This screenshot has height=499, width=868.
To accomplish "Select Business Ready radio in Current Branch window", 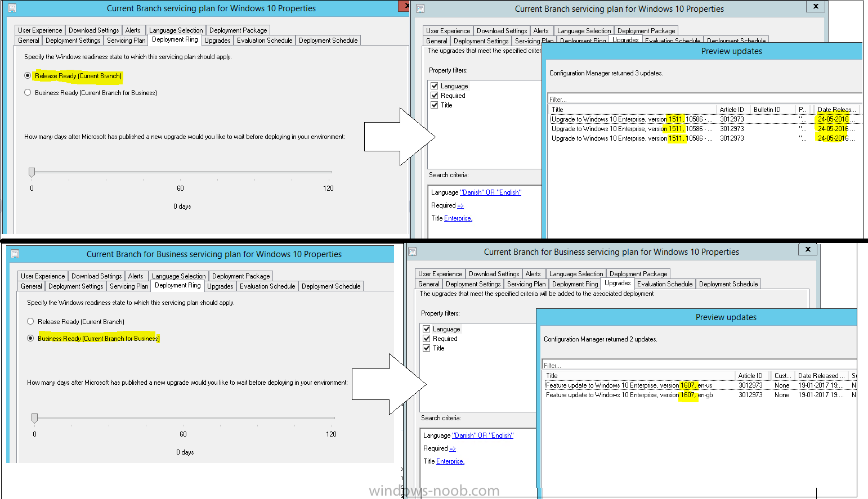I will click(28, 92).
